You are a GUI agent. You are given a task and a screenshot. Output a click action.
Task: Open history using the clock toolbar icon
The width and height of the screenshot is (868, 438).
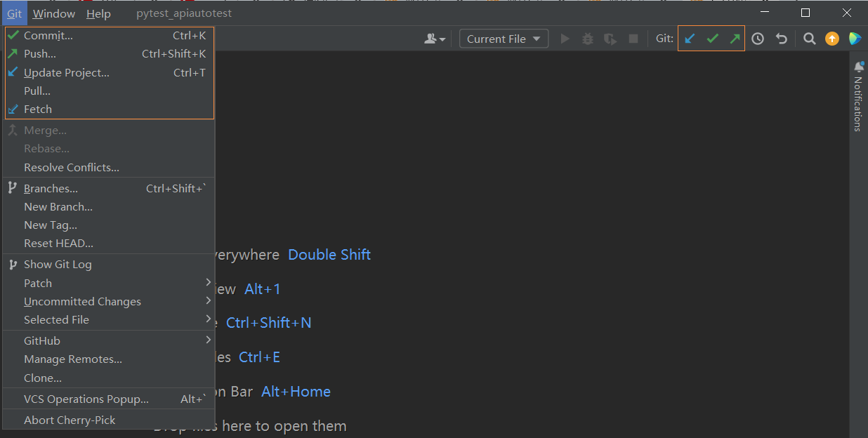click(758, 39)
